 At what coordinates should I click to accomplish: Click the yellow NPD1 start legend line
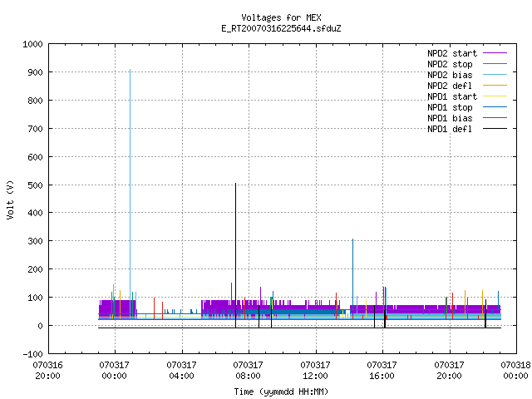495,96
